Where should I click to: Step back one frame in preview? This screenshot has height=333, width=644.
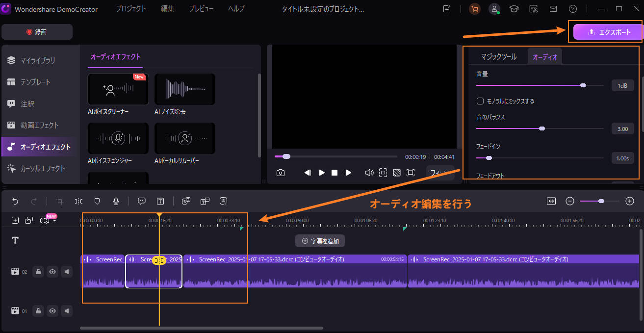[x=308, y=173]
